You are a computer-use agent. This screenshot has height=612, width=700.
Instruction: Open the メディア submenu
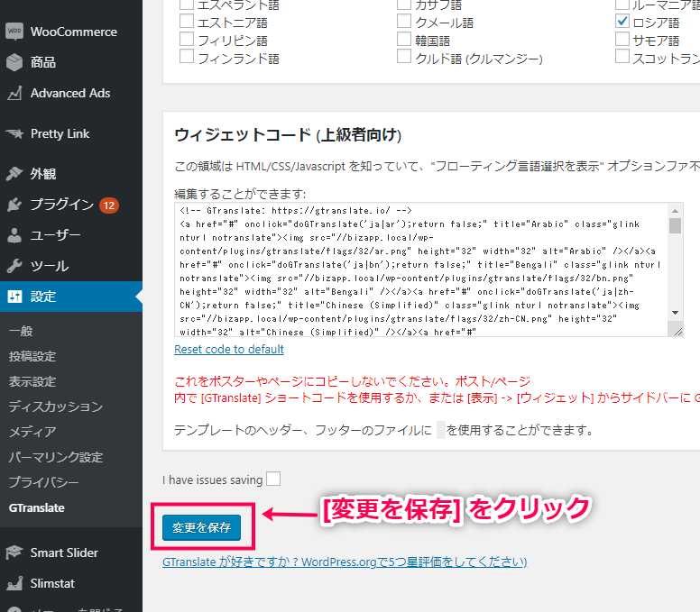coord(32,432)
